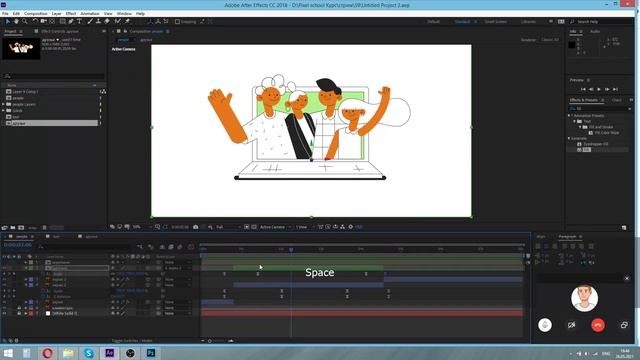Viewport: 640px width, 360px height.
Task: Collapse Fill and Stroke folder
Action: tap(580, 127)
